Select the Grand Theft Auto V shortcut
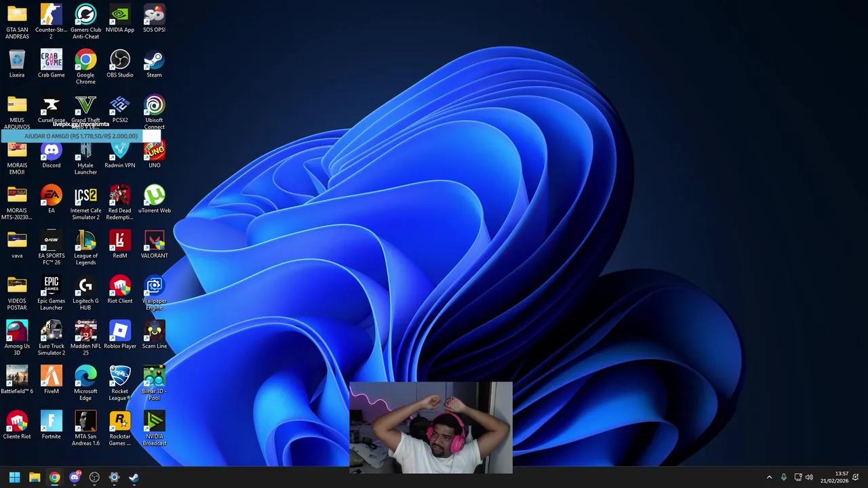The height and width of the screenshot is (488, 868). pos(85,111)
